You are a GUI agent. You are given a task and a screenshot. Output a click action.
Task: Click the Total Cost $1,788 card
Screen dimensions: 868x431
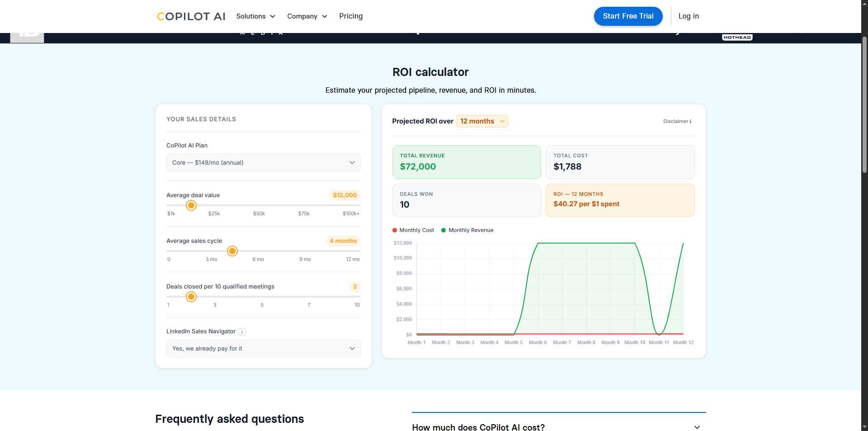620,162
